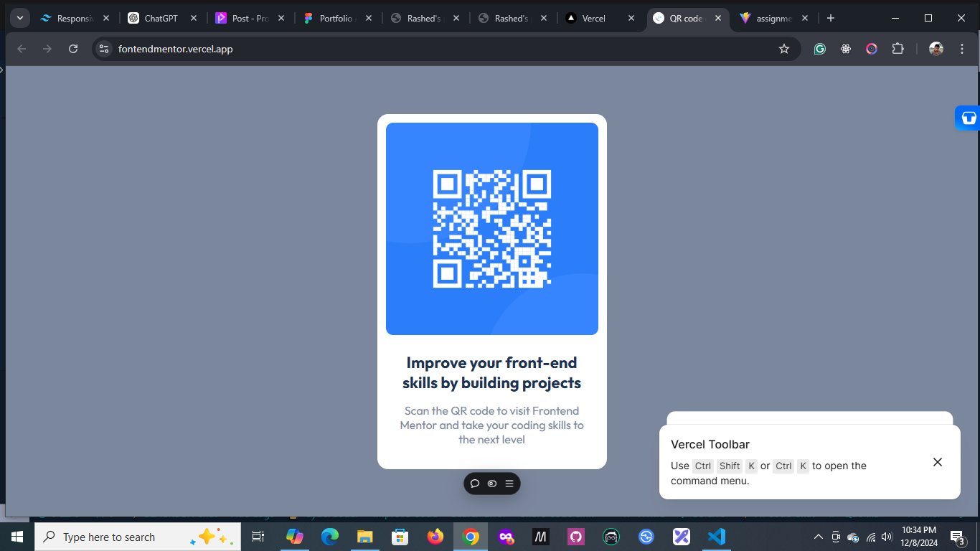View site information icon in address bar
Viewport: 980px width, 551px height.
pyautogui.click(x=104, y=49)
